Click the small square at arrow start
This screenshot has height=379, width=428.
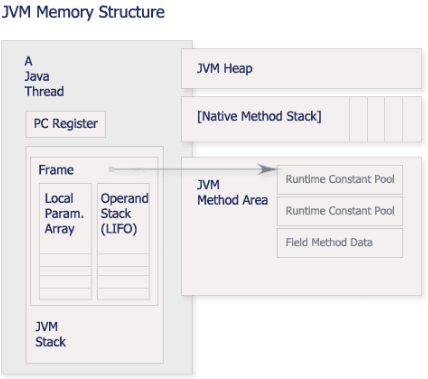pyautogui.click(x=111, y=169)
